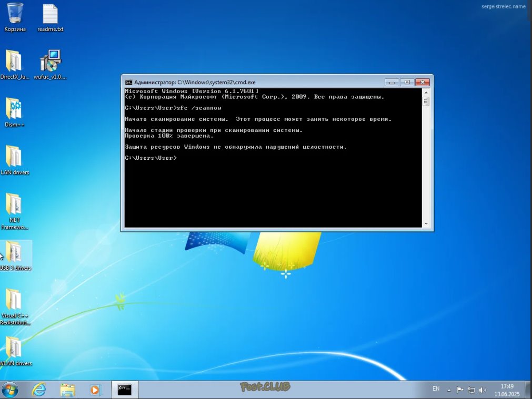Maximize the cmd.exe window
532x399 pixels.
tap(407, 83)
